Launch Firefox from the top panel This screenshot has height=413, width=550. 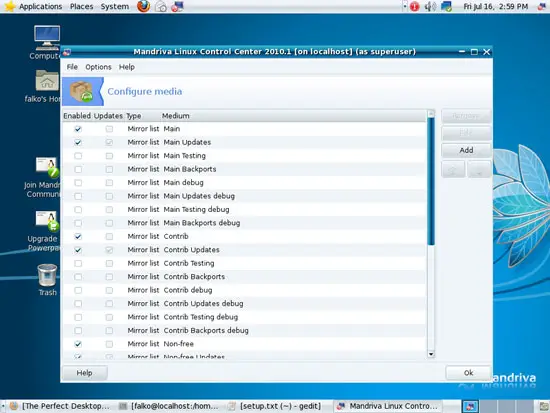pos(143,6)
